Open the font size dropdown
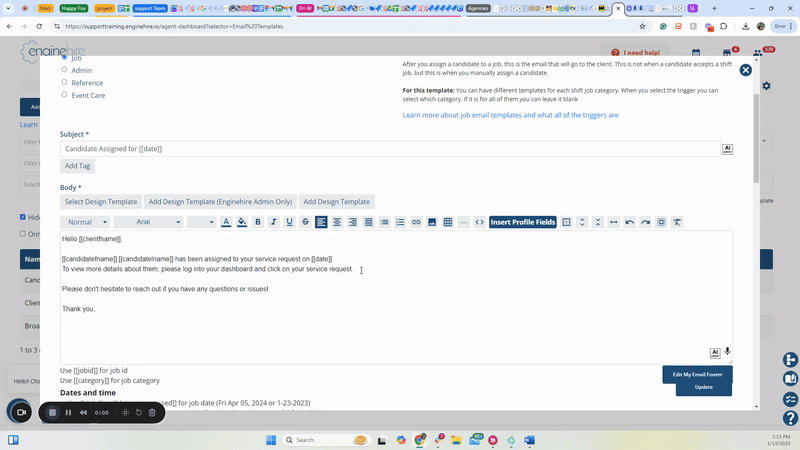Image resolution: width=800 pixels, height=450 pixels. (x=201, y=222)
